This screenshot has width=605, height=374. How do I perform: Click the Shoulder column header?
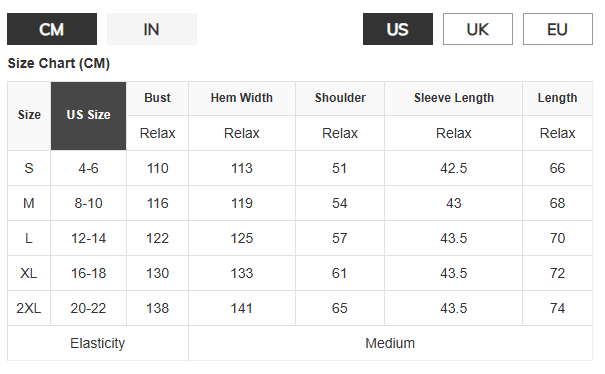pos(340,98)
